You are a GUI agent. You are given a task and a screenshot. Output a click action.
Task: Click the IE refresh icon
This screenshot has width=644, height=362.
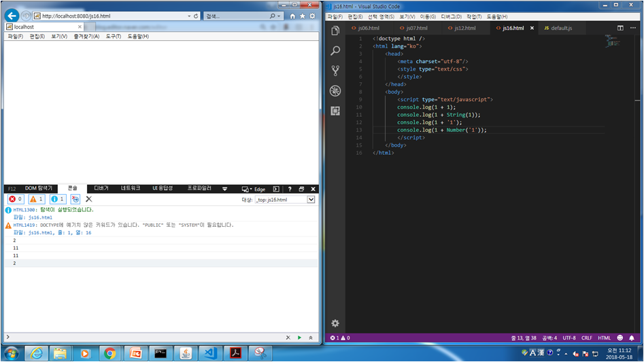click(x=196, y=16)
